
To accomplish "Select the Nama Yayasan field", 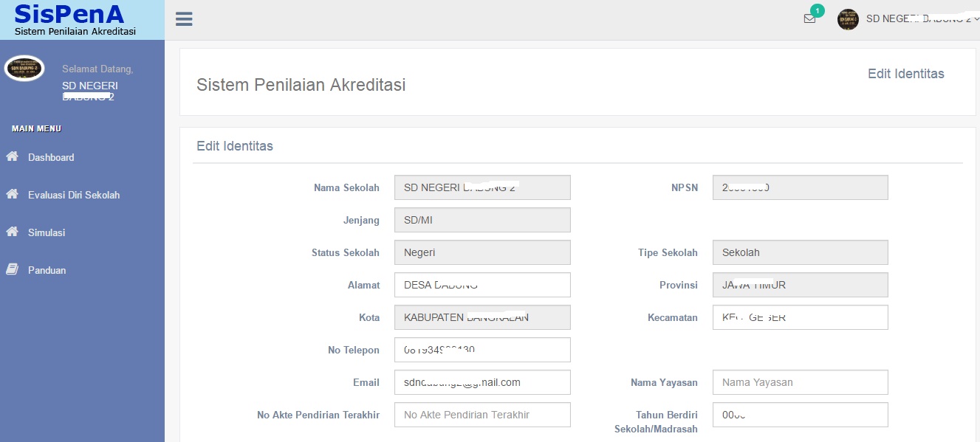I will point(800,382).
